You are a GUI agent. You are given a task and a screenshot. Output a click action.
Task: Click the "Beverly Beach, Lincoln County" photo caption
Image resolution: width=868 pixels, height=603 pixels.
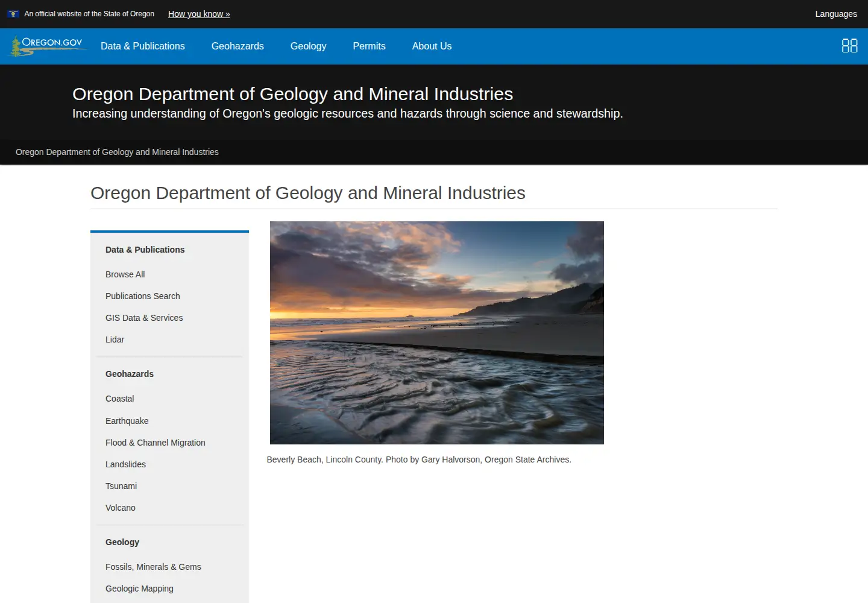(419, 459)
